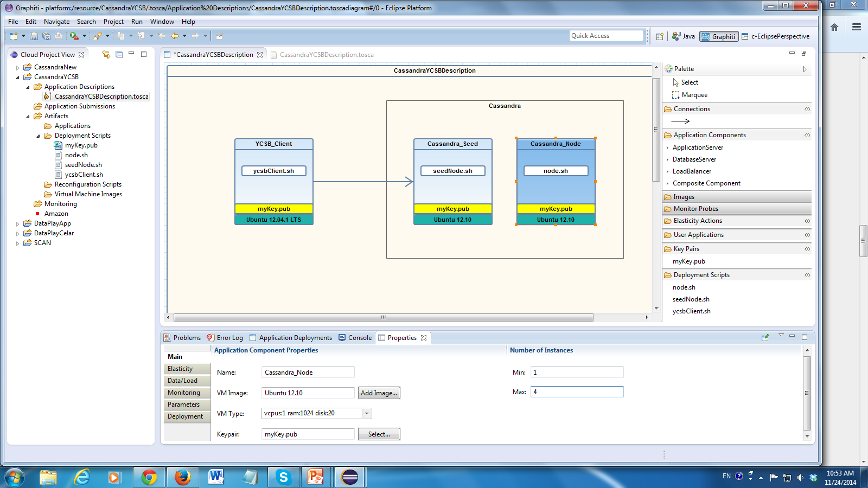Click the Max instances input field
The height and width of the screenshot is (488, 868).
[x=577, y=391]
